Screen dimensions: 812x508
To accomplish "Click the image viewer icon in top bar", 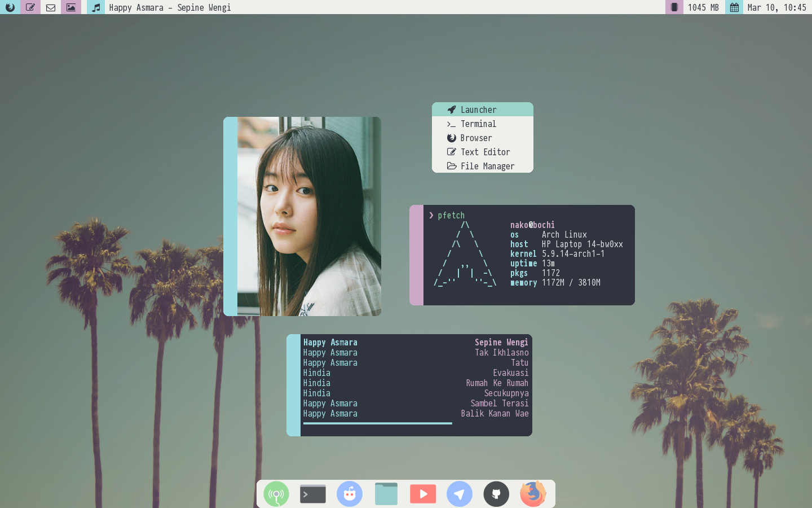I will point(71,7).
